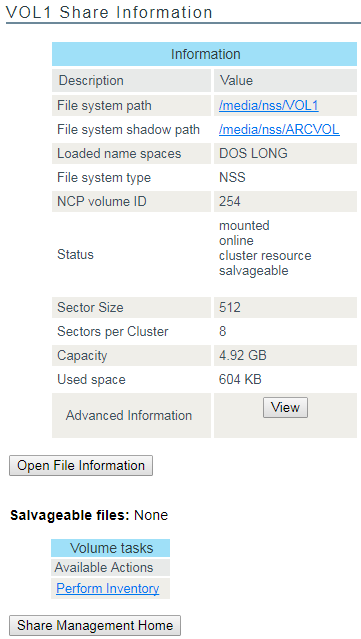Click the Status row label

(x=75, y=254)
